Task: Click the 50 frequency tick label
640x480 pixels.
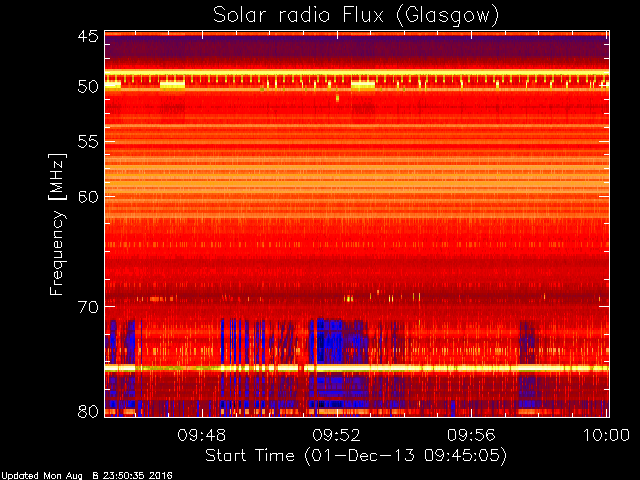Action: point(88,87)
